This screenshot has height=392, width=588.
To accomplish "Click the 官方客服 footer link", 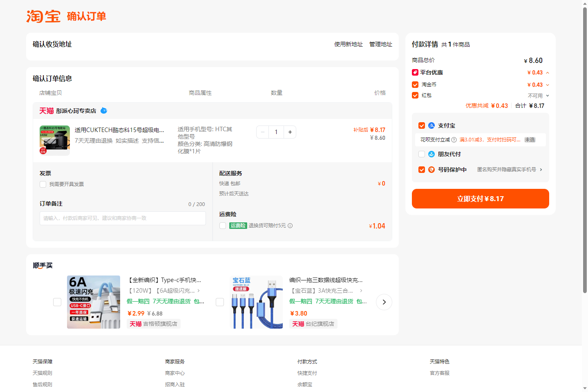I will (x=440, y=373).
